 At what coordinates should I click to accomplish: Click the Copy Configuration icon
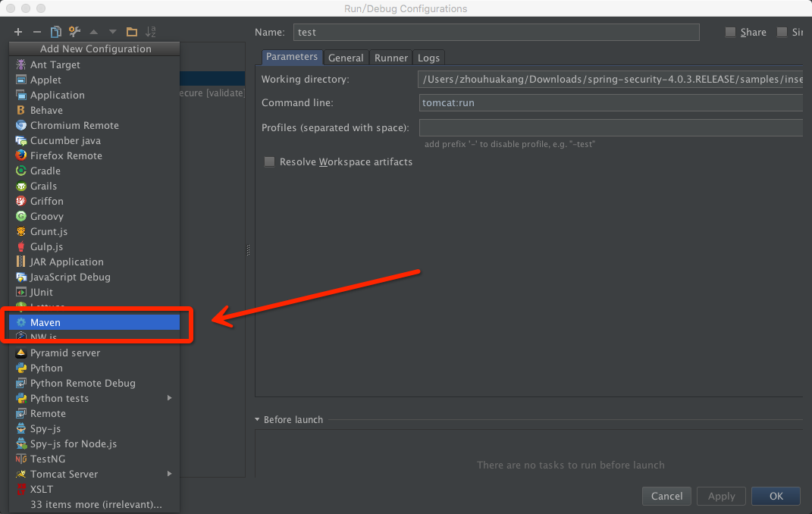click(x=55, y=32)
